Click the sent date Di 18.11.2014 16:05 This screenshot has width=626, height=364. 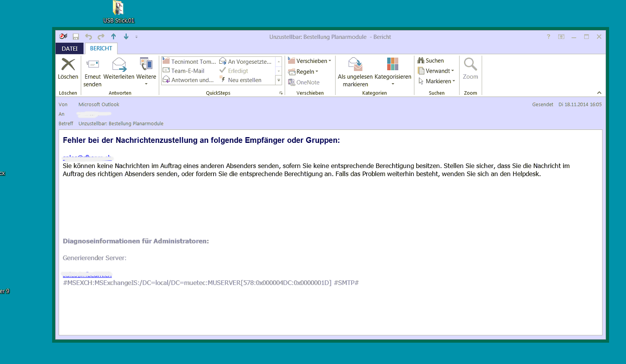click(x=580, y=104)
